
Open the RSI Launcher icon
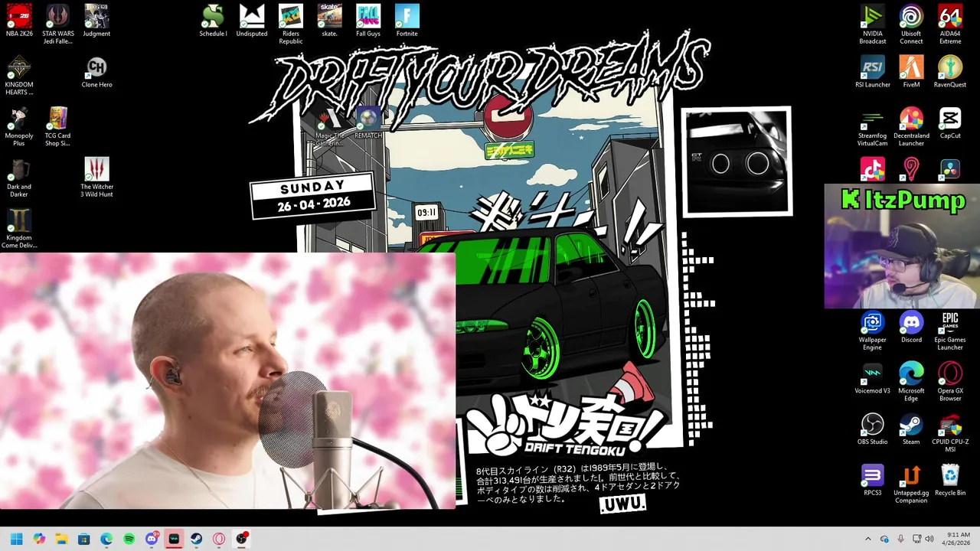[872, 72]
